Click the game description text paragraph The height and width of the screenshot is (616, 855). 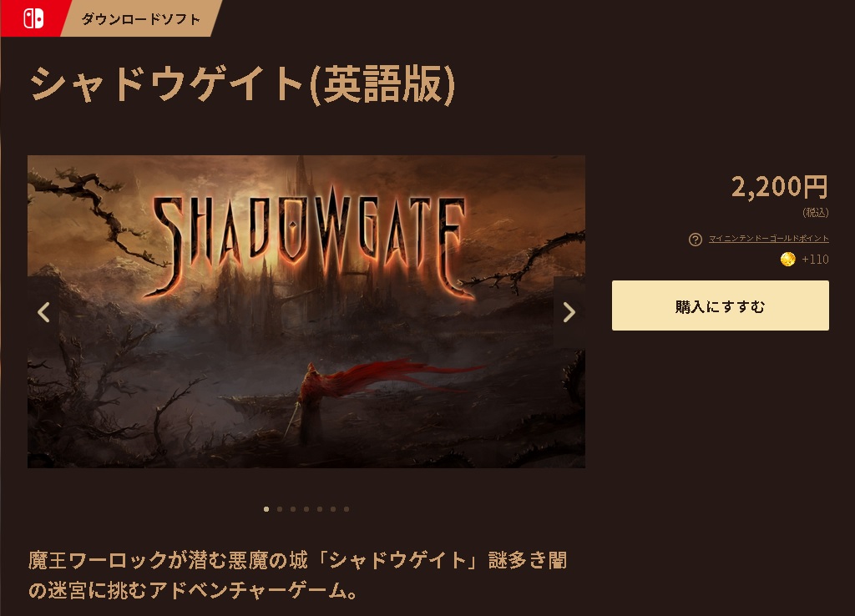[298, 575]
